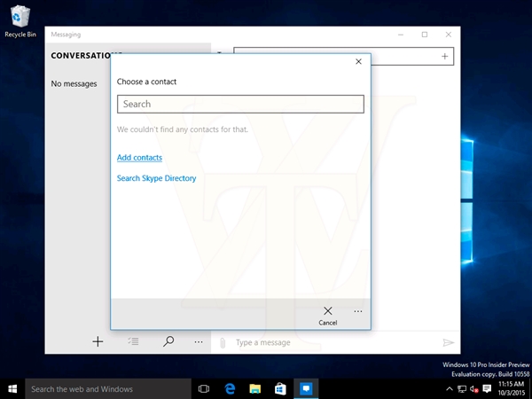Viewport: 532px width, 399px height.
Task: Expand the dialog's more options ellipsis
Action: 358,311
